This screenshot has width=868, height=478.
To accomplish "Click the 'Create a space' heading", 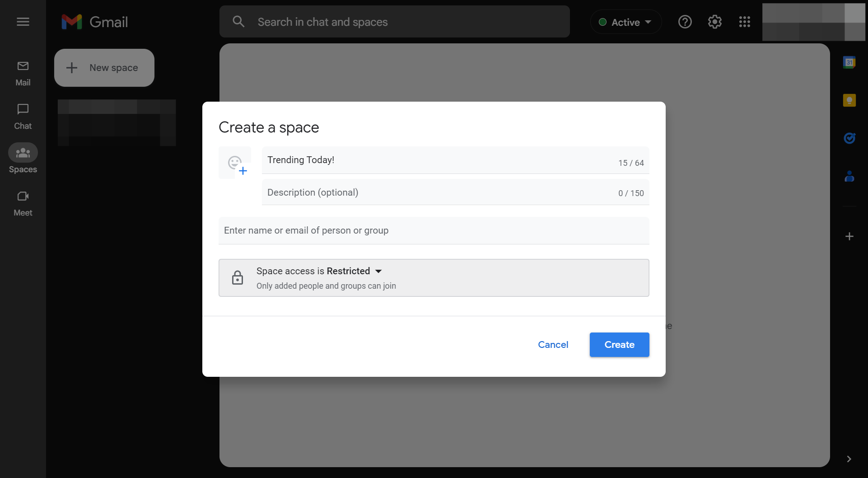I will pyautogui.click(x=269, y=127).
